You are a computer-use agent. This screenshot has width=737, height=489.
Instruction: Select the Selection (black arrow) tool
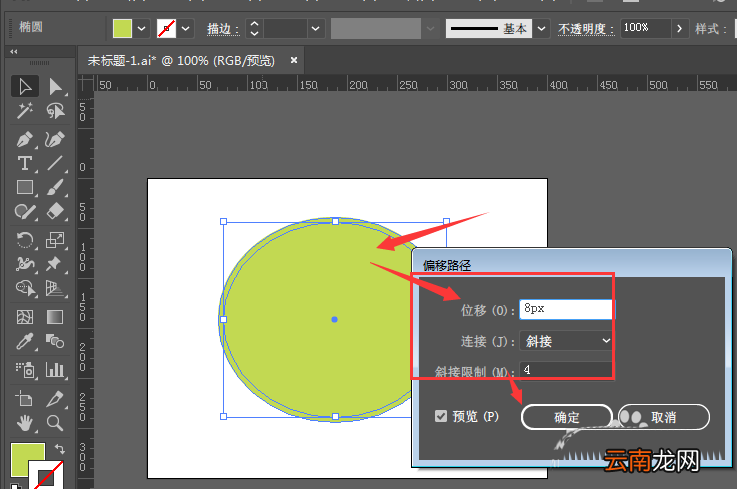click(25, 87)
